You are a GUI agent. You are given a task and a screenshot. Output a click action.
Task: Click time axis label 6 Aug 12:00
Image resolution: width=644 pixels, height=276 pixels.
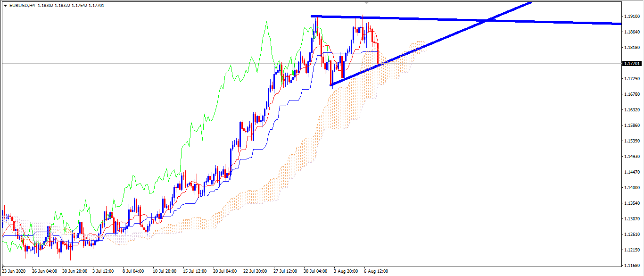point(376,271)
